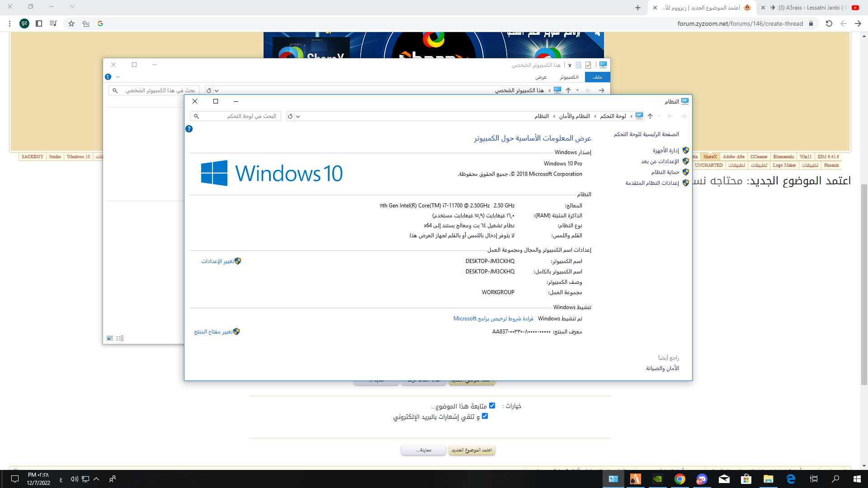Screen dimensions: 868x488
Task: Click the browser page vertical scrollbar
Action: 864,285
